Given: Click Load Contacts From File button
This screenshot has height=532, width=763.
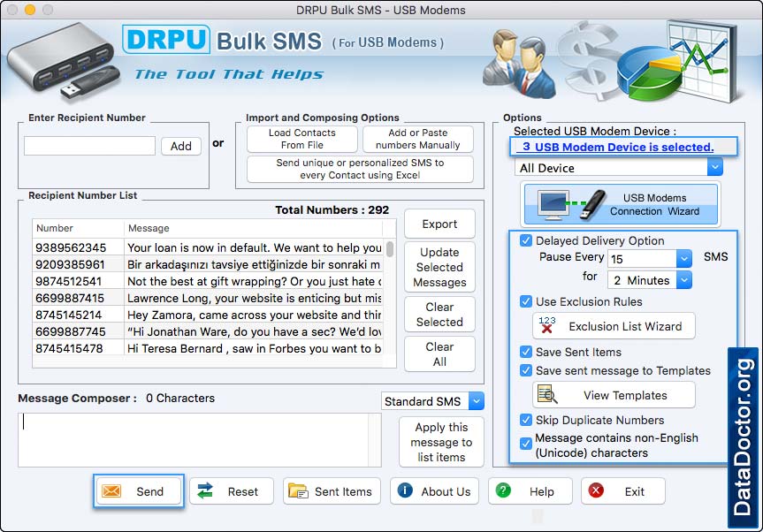Looking at the screenshot, I should point(302,139).
